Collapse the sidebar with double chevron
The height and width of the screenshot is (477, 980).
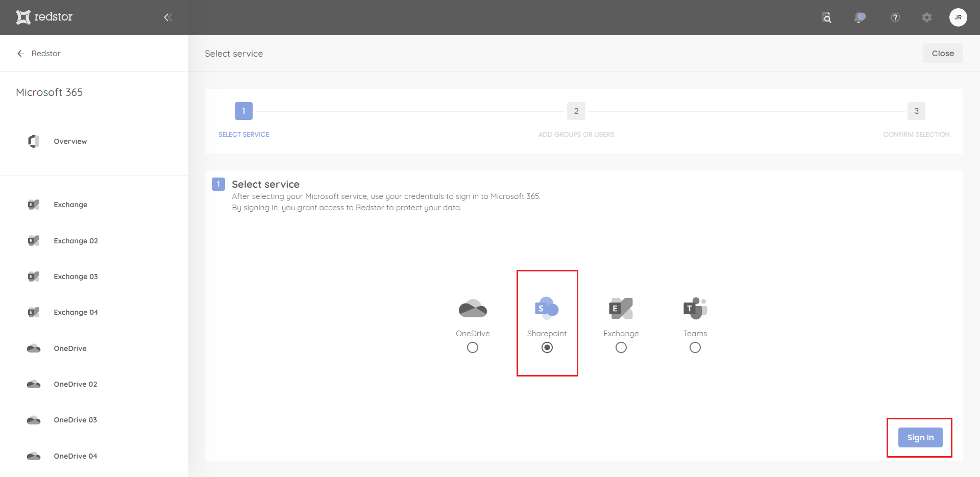[168, 17]
